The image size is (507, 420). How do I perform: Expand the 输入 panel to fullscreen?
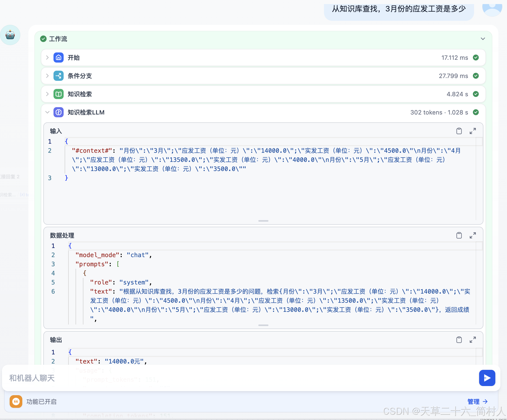pyautogui.click(x=473, y=131)
